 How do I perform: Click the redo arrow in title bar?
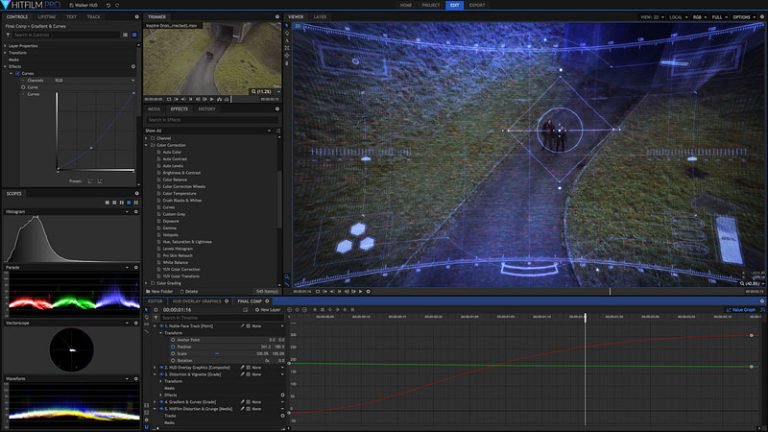tap(117, 5)
